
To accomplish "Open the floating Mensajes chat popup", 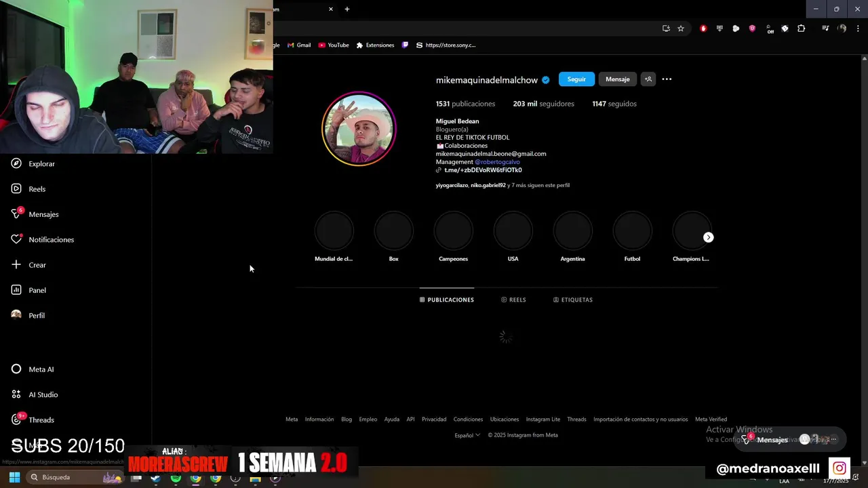I will coord(792,439).
